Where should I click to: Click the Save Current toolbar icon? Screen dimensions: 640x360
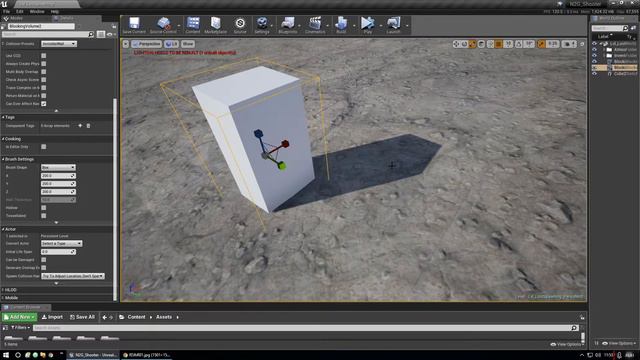point(134,25)
